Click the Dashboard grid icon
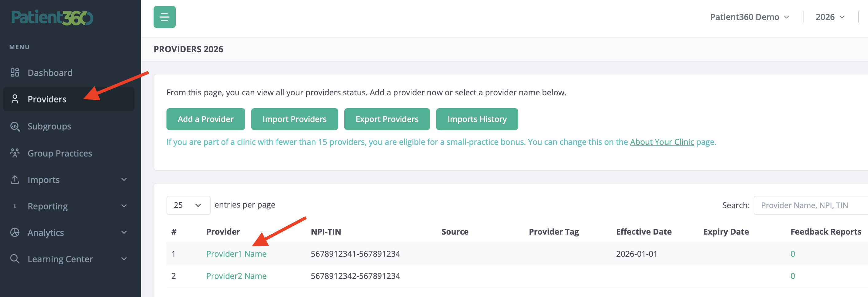 point(15,73)
